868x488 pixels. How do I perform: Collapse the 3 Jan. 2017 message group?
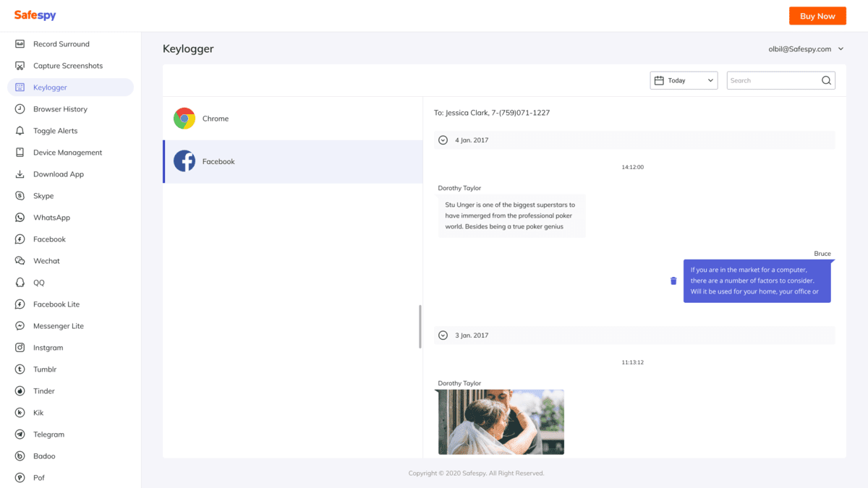point(443,335)
